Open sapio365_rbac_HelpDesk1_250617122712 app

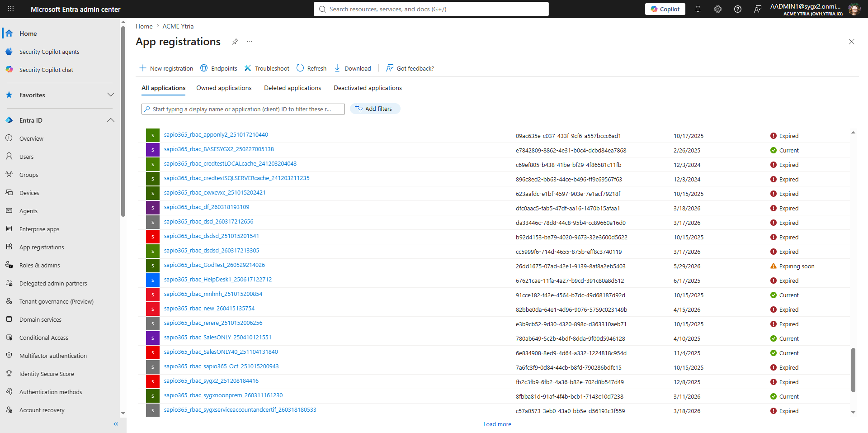(218, 280)
